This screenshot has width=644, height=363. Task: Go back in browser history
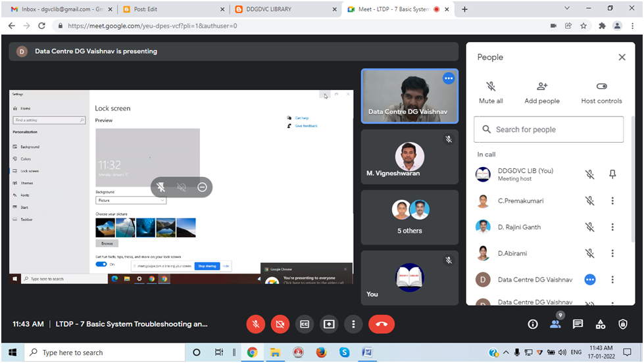click(11, 26)
